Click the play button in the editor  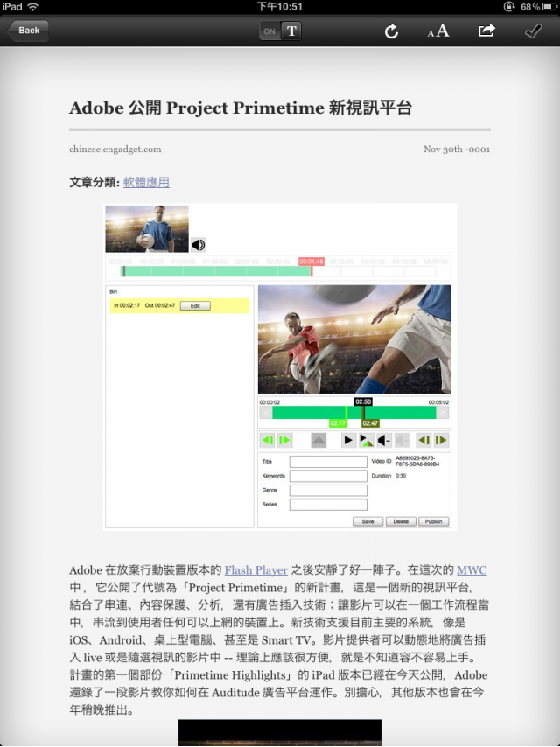[348, 440]
